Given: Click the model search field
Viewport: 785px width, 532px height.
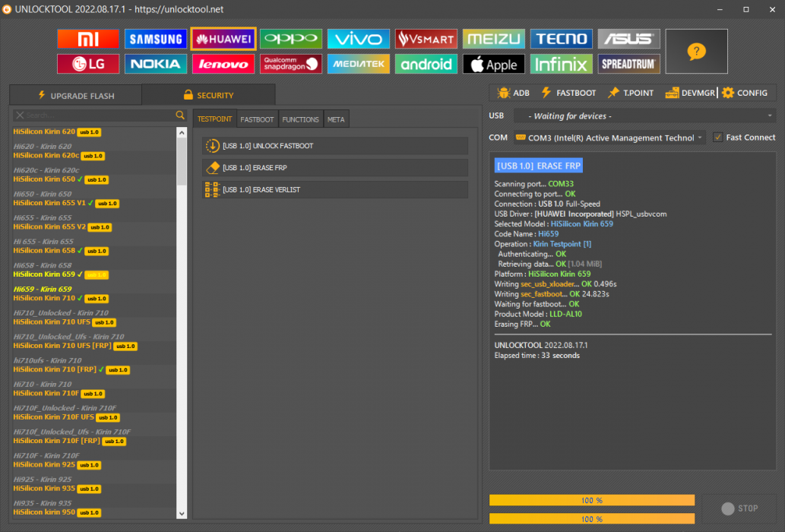Looking at the screenshot, I should coord(99,115).
